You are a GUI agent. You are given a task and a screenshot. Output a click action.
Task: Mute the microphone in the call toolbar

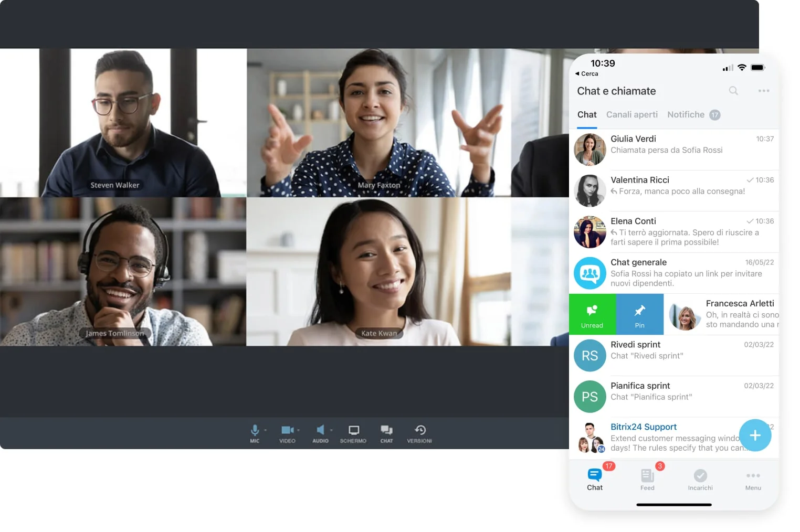pos(255,430)
